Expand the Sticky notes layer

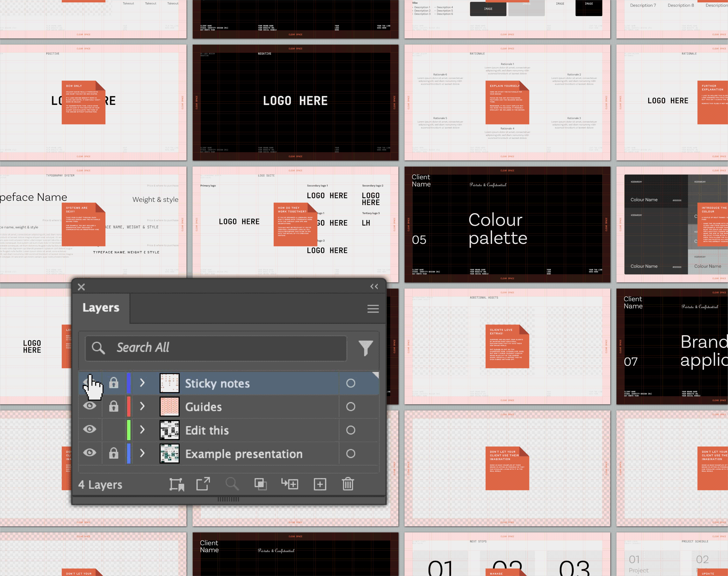point(142,383)
